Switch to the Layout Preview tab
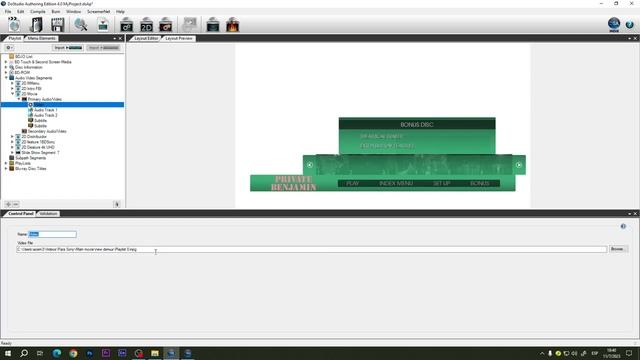 tap(179, 38)
